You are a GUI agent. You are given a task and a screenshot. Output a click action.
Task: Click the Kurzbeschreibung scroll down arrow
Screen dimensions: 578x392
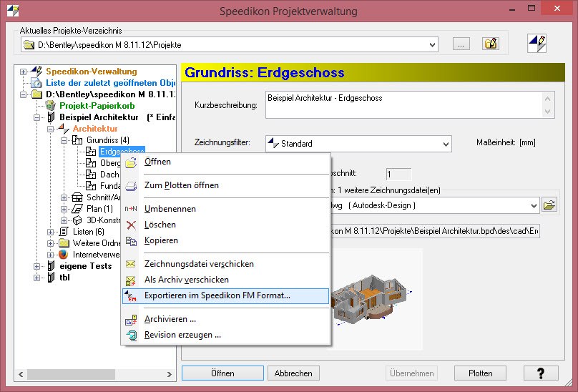click(x=547, y=112)
